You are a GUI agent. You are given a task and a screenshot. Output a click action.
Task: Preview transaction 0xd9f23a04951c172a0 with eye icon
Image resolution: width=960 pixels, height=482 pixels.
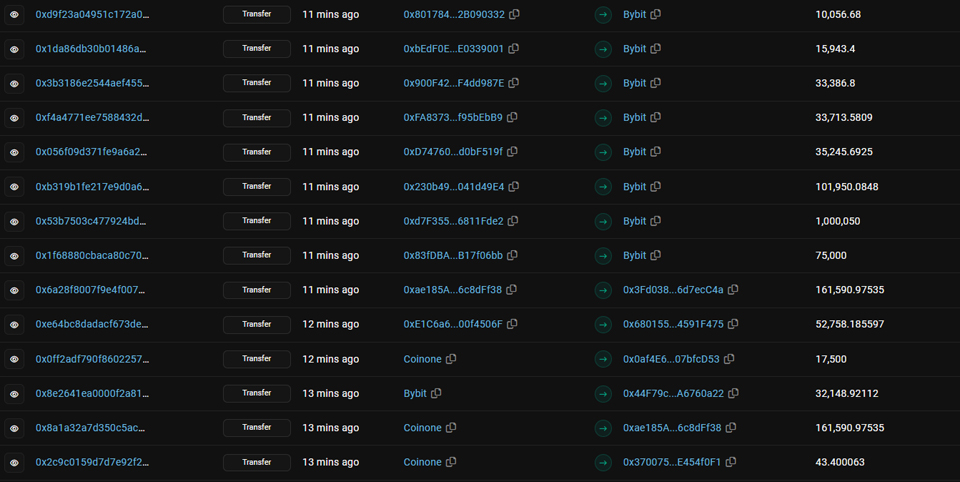[14, 15]
